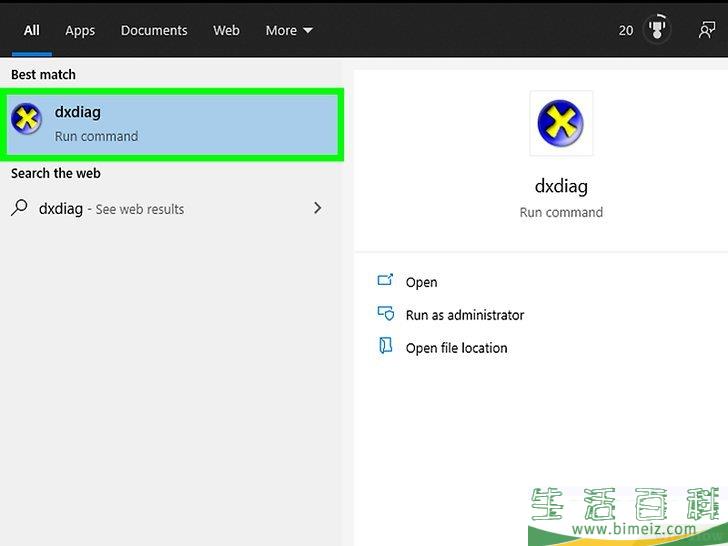Click the rewards points count 20

(x=625, y=31)
